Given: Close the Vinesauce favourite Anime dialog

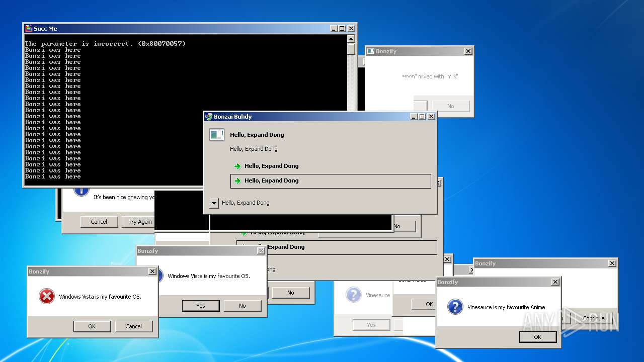Looking at the screenshot, I should click(555, 282).
